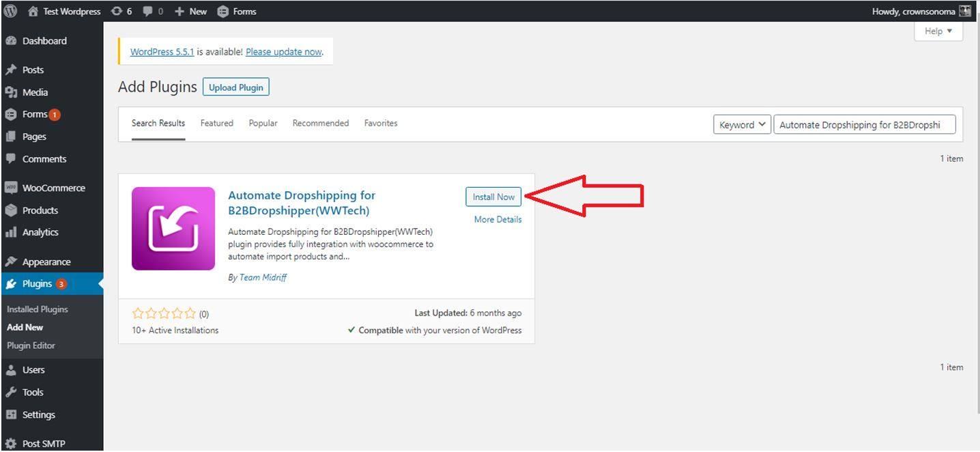980x452 pixels.
Task: Click the search plugins input field
Action: [865, 125]
